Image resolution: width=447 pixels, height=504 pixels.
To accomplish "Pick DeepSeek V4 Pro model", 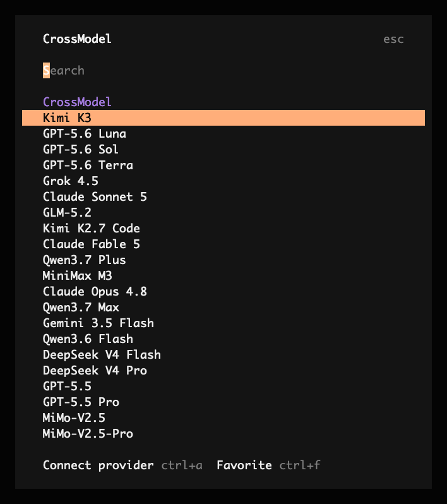I will pos(223,370).
